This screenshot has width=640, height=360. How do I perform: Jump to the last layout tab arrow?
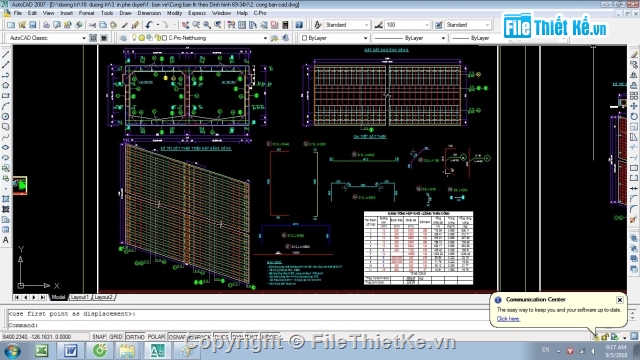pos(43,297)
